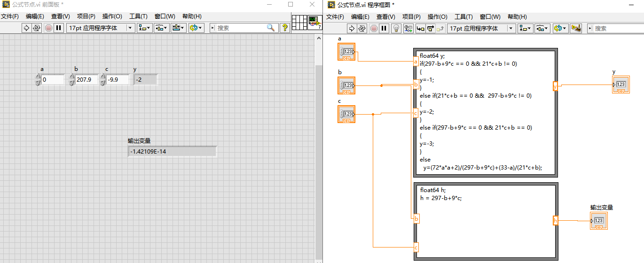This screenshot has width=644, height=263.
Task: Select indicator terminal y in block diagram
Action: 620,85
